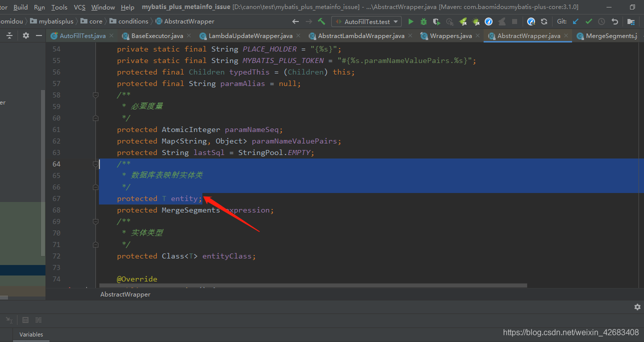The height and width of the screenshot is (342, 644).
Task: Open the VCS menu
Action: click(79, 7)
